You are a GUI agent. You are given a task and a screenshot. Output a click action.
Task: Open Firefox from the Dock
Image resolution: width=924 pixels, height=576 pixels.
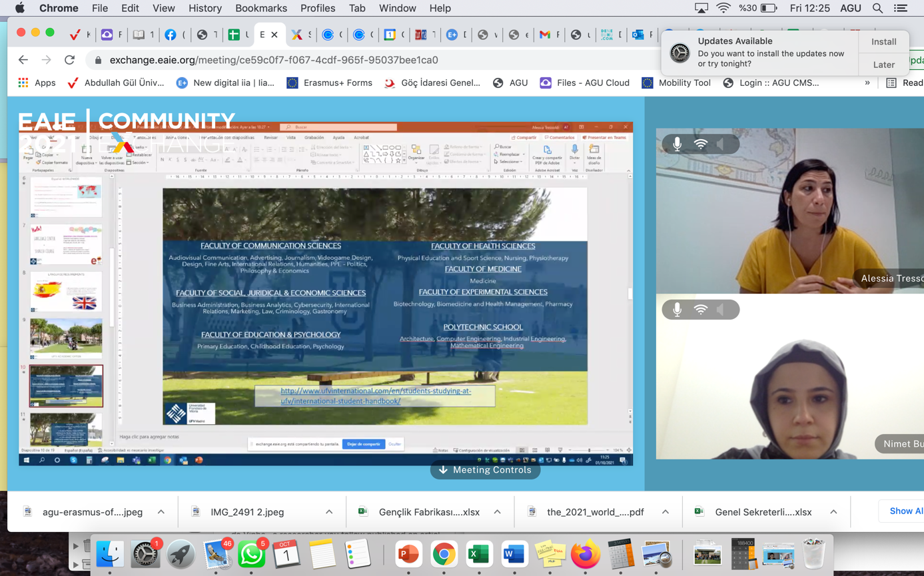click(x=585, y=554)
